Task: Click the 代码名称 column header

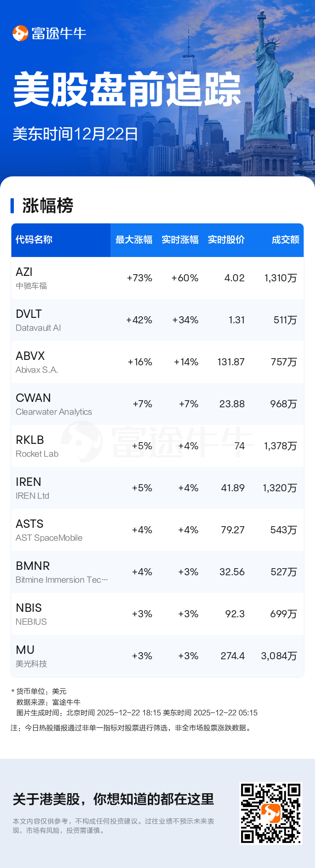Action: coord(34,240)
